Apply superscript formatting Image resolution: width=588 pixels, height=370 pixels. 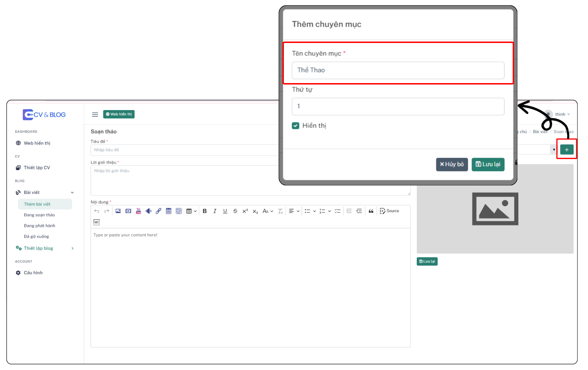click(x=245, y=211)
